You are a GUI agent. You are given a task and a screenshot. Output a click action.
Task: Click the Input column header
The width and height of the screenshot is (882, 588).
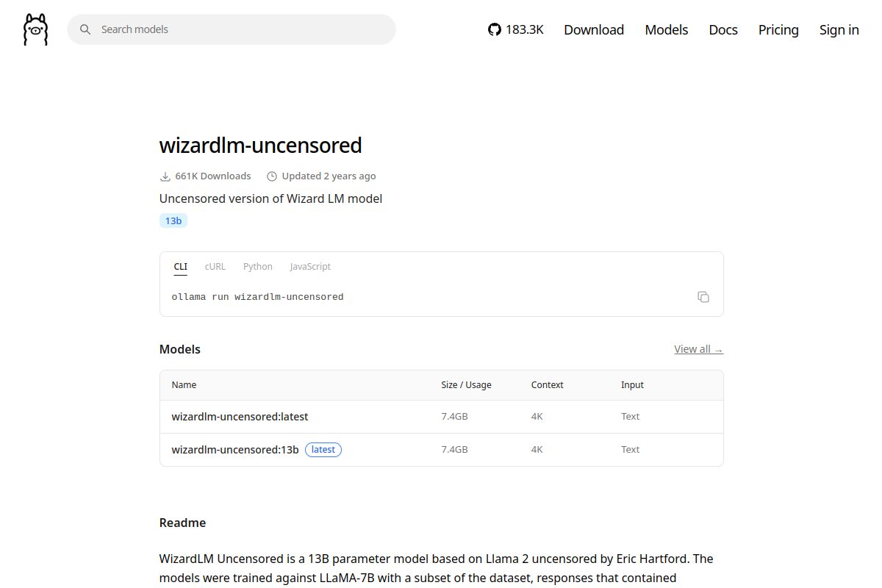632,385
